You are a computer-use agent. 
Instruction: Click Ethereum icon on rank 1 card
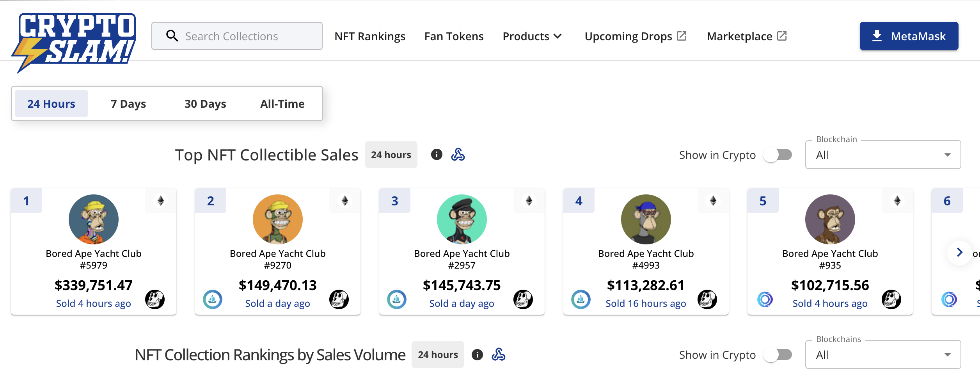pos(161,201)
